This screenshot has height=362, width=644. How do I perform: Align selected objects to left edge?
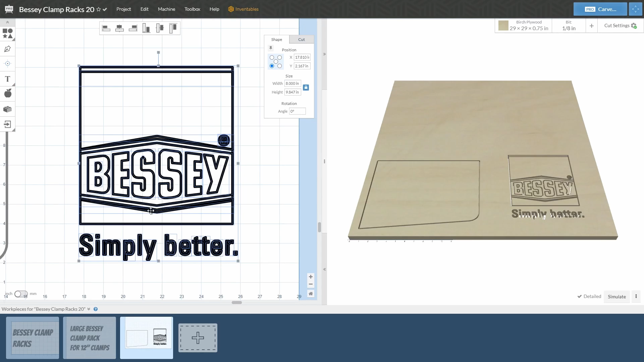coord(106,28)
